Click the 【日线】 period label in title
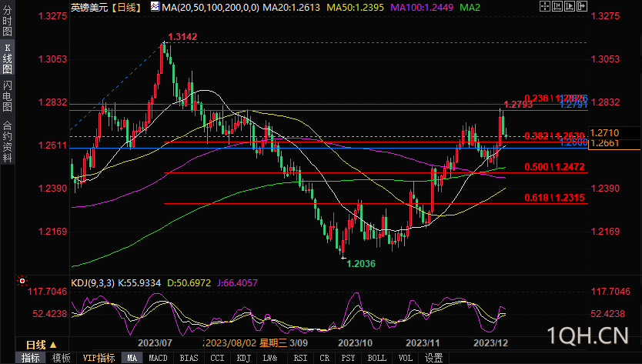 pos(125,7)
